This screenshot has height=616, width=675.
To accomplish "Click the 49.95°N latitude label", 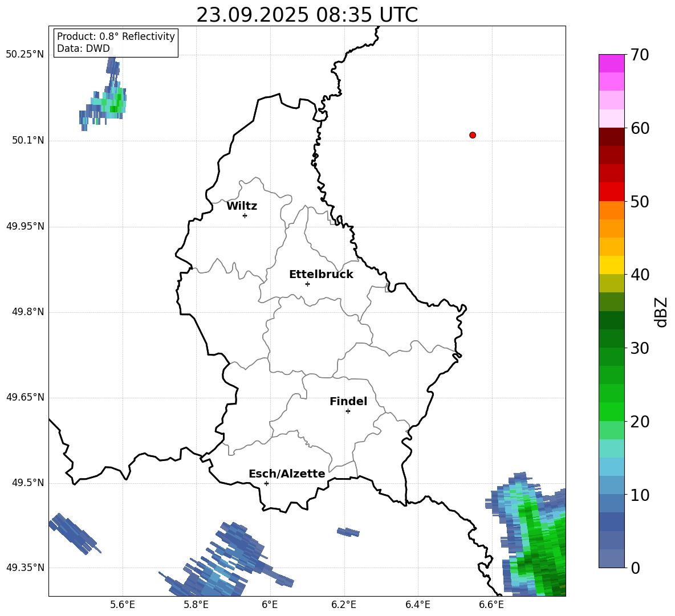I will pos(25,226).
